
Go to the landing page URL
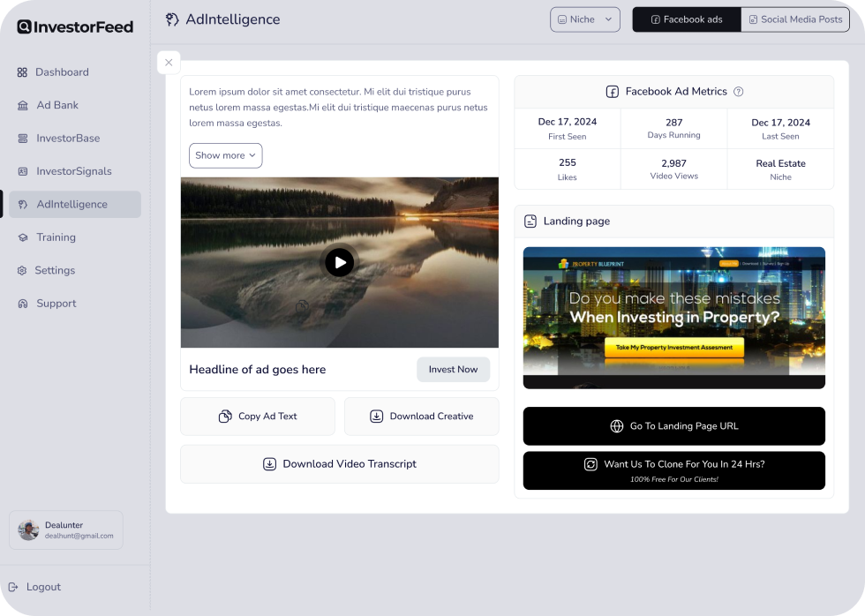coord(673,426)
